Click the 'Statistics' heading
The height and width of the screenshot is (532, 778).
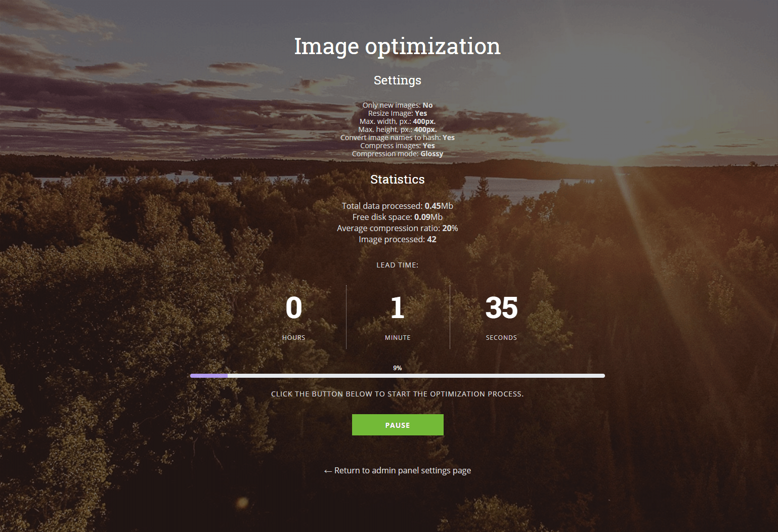398,180
